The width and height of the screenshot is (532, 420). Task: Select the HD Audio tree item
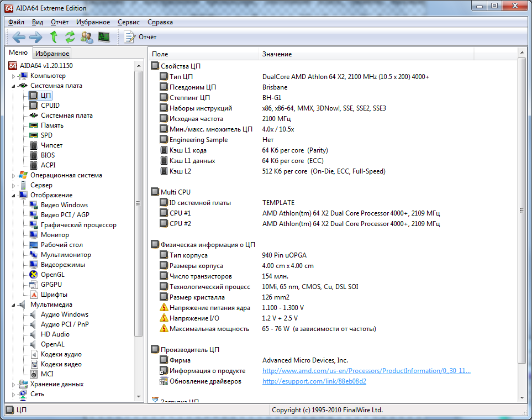(55, 334)
